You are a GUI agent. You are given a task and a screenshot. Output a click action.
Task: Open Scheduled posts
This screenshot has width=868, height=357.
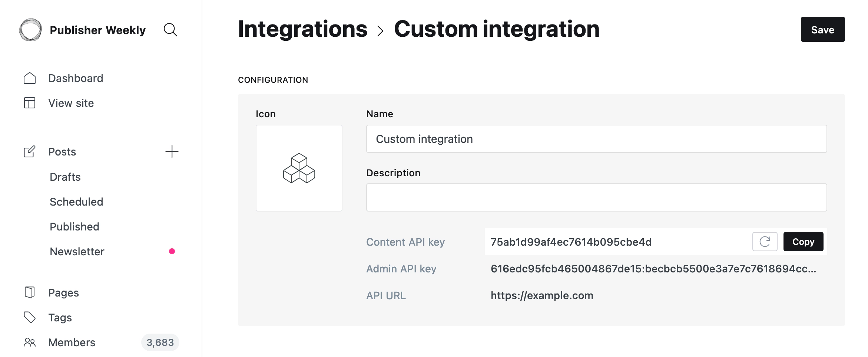[x=76, y=202]
